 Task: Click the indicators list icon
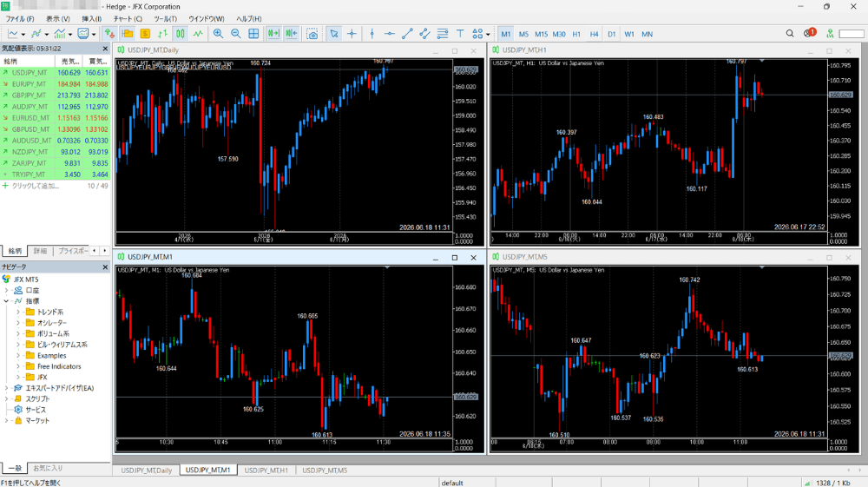coord(36,34)
